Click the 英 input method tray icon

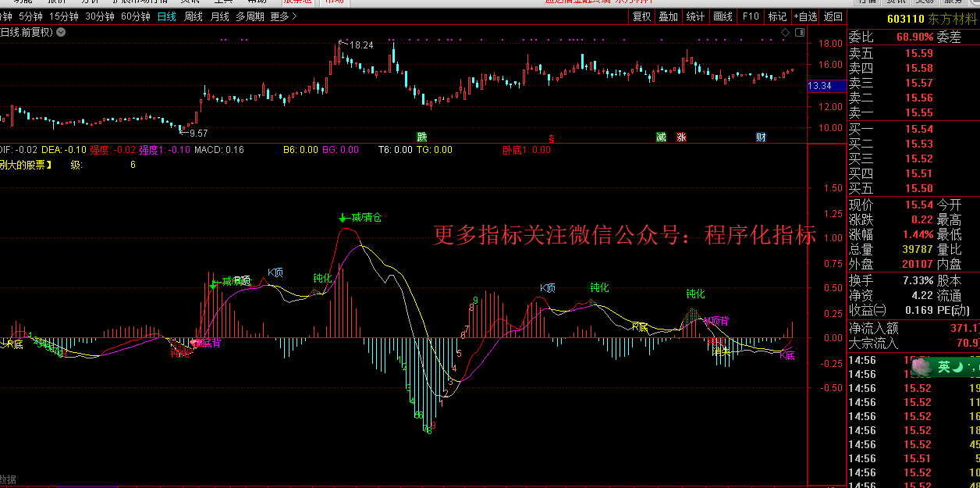pyautogui.click(x=944, y=366)
